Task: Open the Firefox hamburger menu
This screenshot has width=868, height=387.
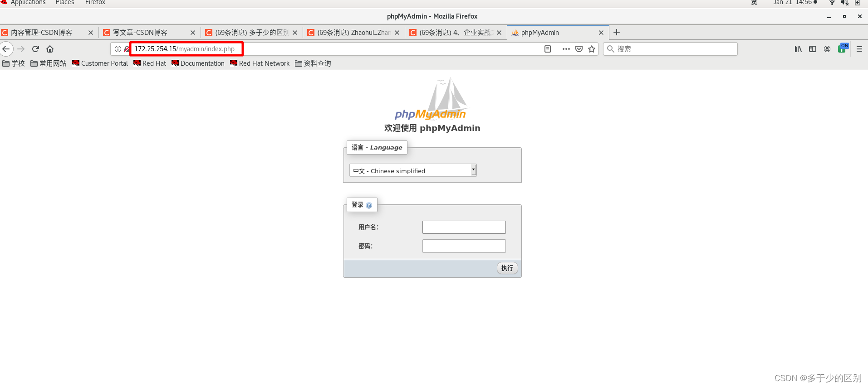Action: click(x=859, y=49)
